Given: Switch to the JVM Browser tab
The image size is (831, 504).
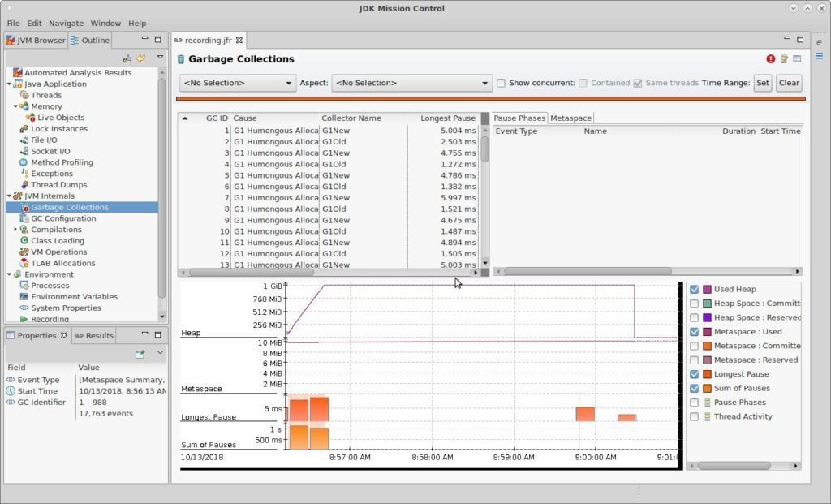Looking at the screenshot, I should click(36, 41).
